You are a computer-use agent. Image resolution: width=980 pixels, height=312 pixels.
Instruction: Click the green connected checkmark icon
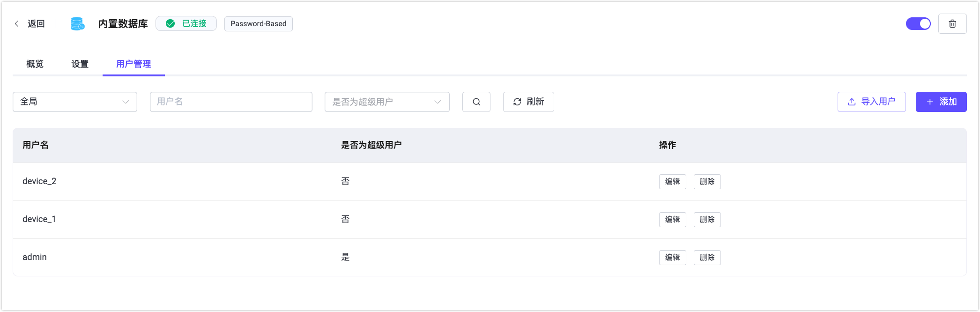click(171, 24)
